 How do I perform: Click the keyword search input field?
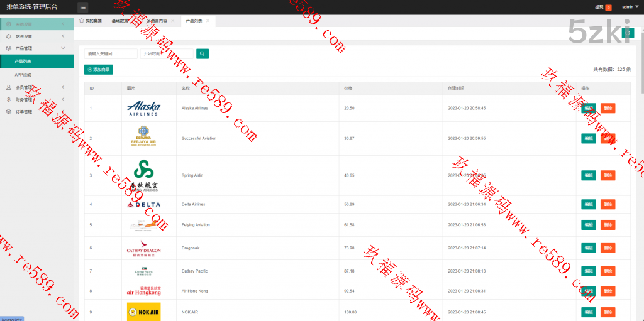pyautogui.click(x=111, y=54)
